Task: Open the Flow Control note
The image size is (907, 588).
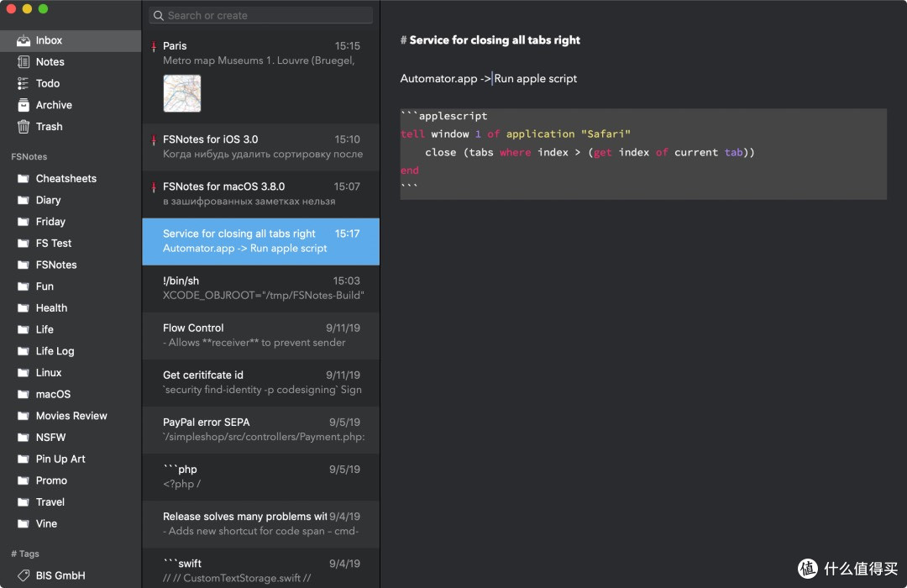Action: [x=261, y=336]
